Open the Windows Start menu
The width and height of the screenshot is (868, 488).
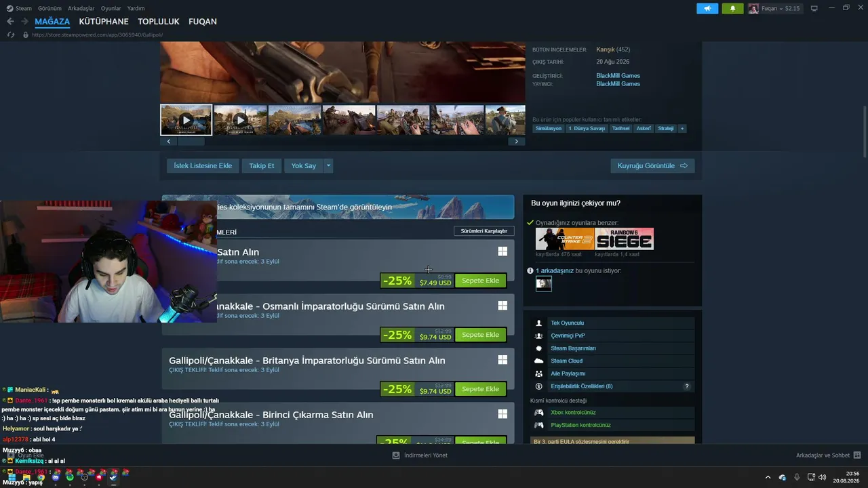click(12, 477)
